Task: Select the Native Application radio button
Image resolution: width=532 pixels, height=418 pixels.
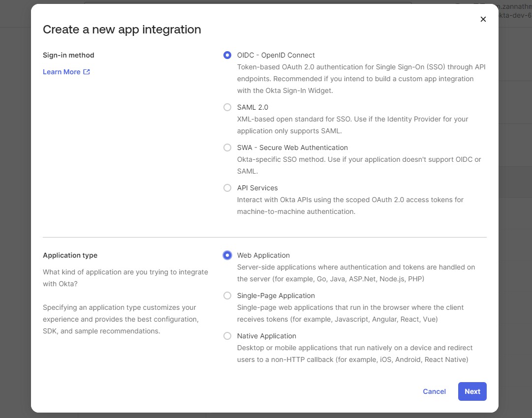Action: click(227, 336)
